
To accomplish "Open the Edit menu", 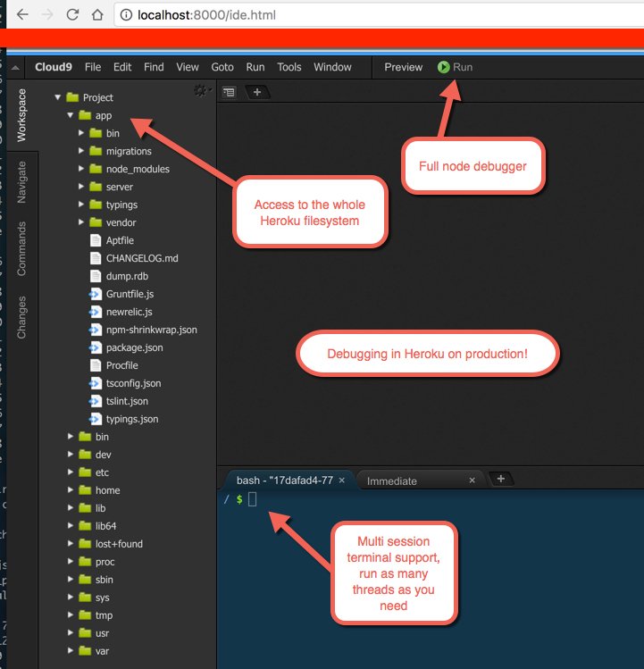I will (x=122, y=67).
